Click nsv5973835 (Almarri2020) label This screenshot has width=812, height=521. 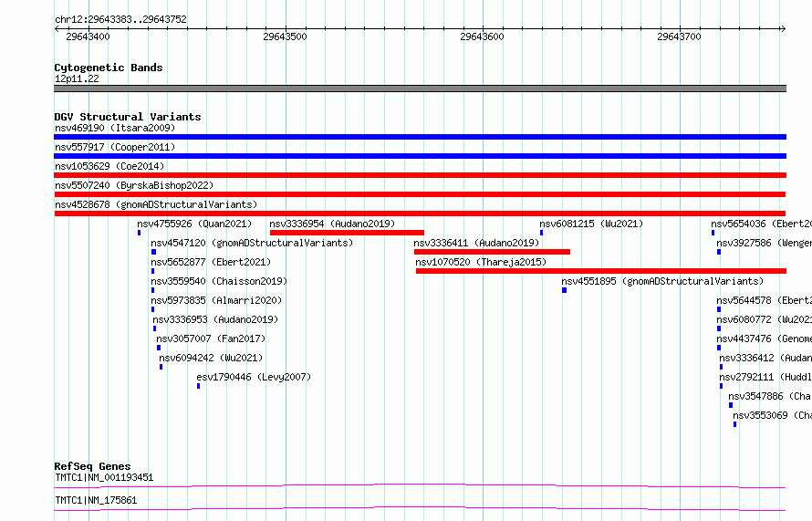[x=216, y=300]
